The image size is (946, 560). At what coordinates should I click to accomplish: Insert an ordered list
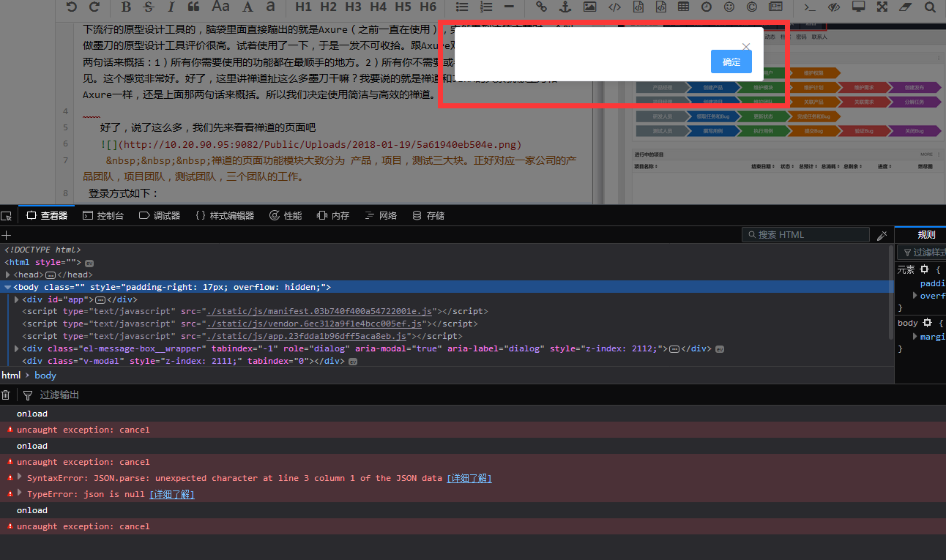(486, 7)
